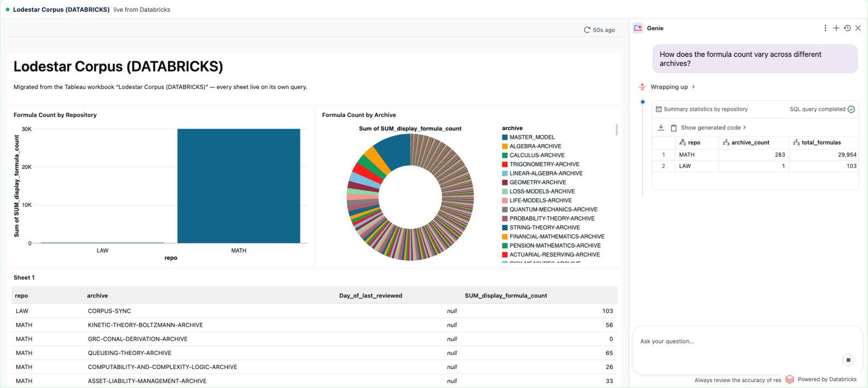Screen dimensions: 868x388
Task: Click the LAW axis label in bar chart
Action: pos(103,251)
